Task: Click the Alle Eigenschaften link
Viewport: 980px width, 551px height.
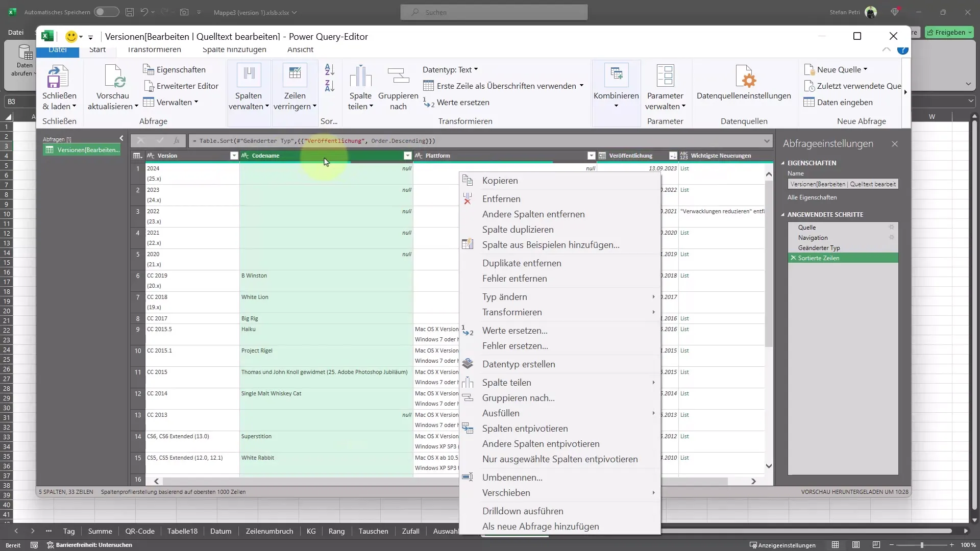Action: click(812, 197)
